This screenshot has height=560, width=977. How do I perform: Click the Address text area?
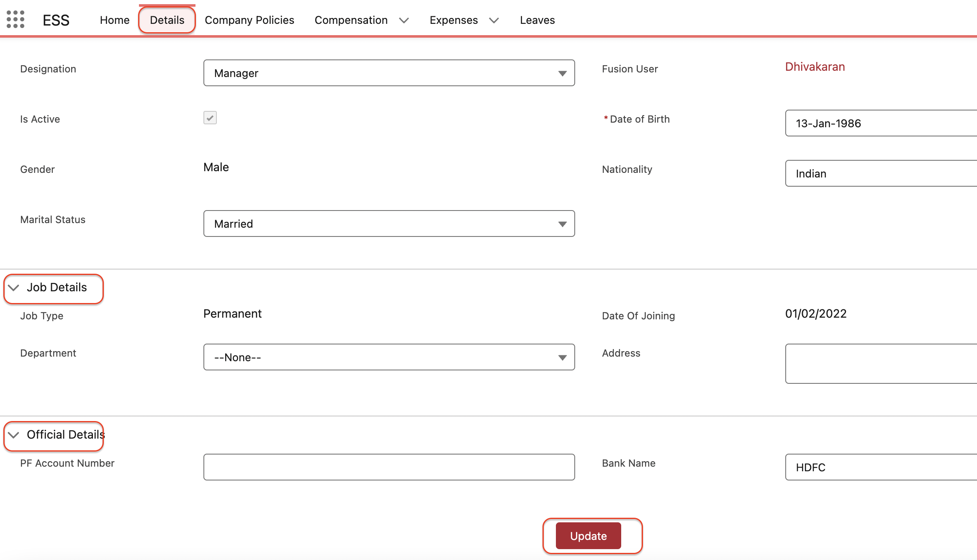click(879, 364)
